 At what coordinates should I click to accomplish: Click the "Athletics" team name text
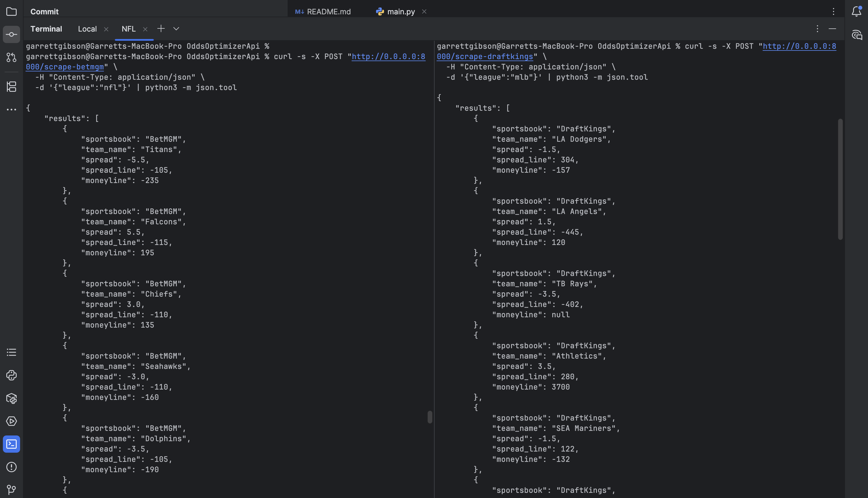pyautogui.click(x=576, y=356)
